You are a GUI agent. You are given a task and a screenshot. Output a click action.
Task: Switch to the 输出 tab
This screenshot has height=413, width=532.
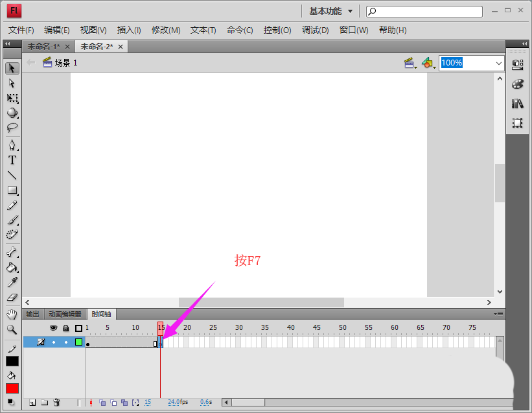pos(33,314)
